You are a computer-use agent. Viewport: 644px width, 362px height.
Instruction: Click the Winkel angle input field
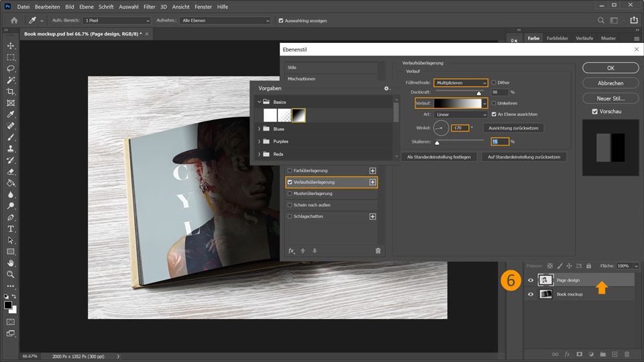460,127
